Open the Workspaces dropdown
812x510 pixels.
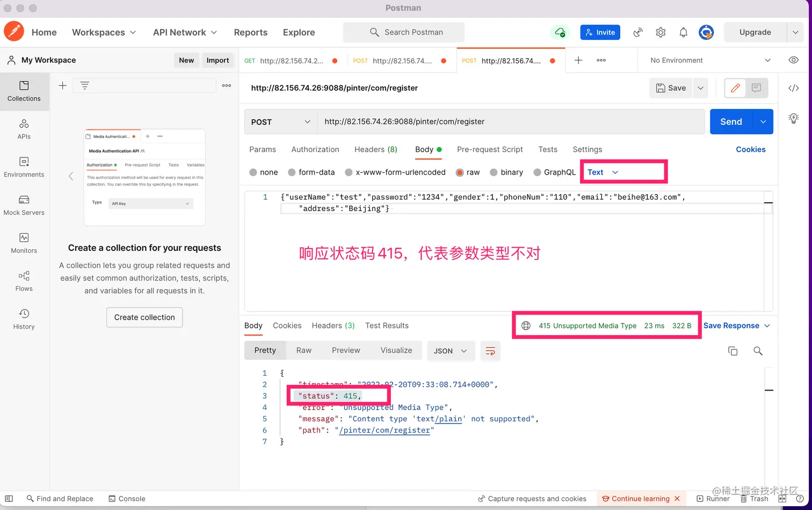click(104, 32)
